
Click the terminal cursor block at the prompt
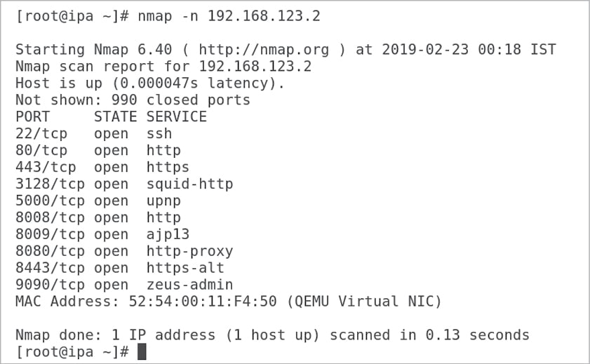(x=142, y=351)
